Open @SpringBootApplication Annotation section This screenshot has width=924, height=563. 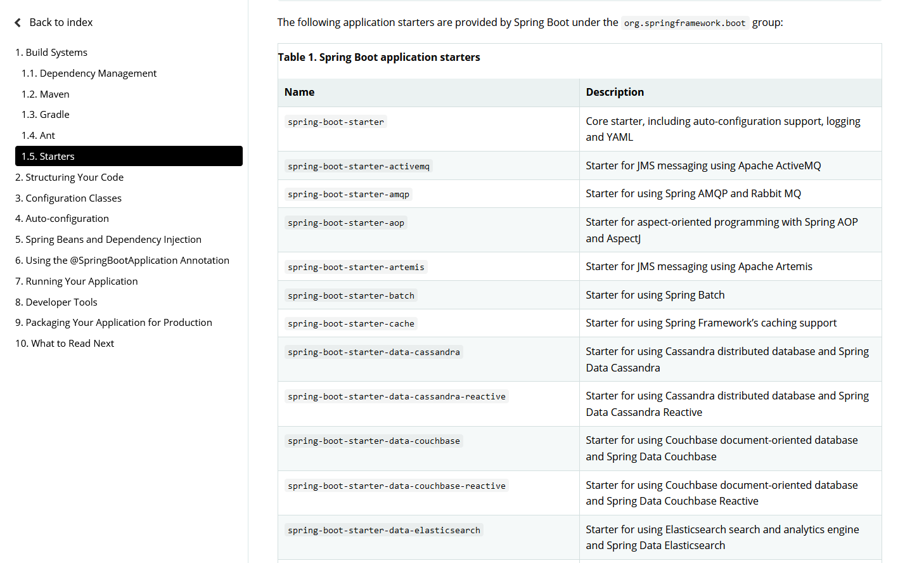pyautogui.click(x=122, y=261)
